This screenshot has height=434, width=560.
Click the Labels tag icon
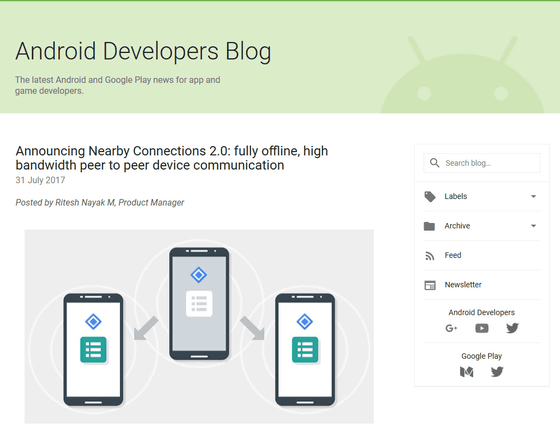[x=430, y=196]
